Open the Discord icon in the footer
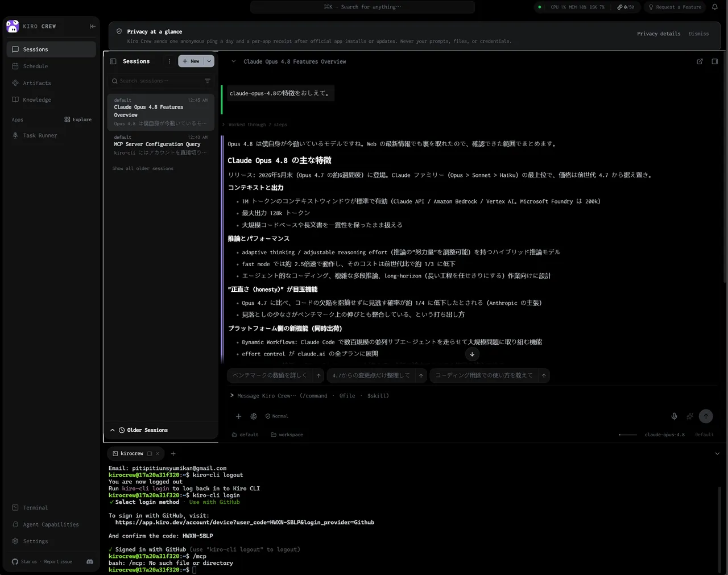 tap(90, 561)
